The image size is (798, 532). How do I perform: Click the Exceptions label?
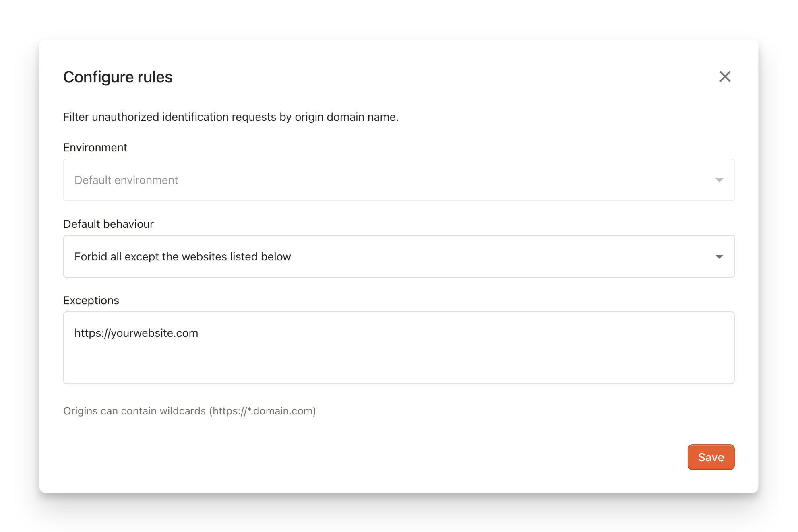point(91,300)
